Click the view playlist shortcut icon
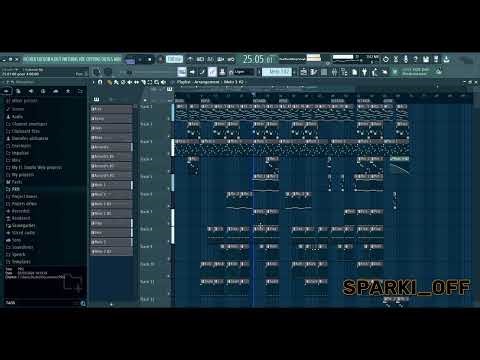480x360 pixels. pos(182,72)
